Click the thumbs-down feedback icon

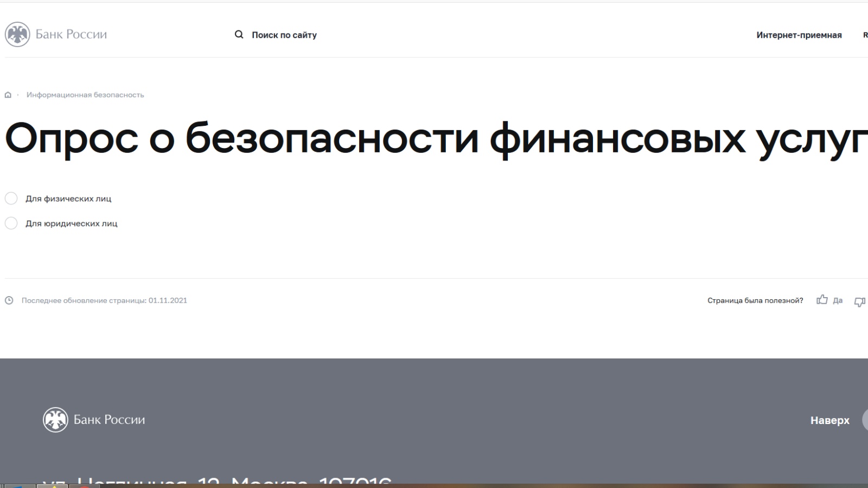click(860, 302)
